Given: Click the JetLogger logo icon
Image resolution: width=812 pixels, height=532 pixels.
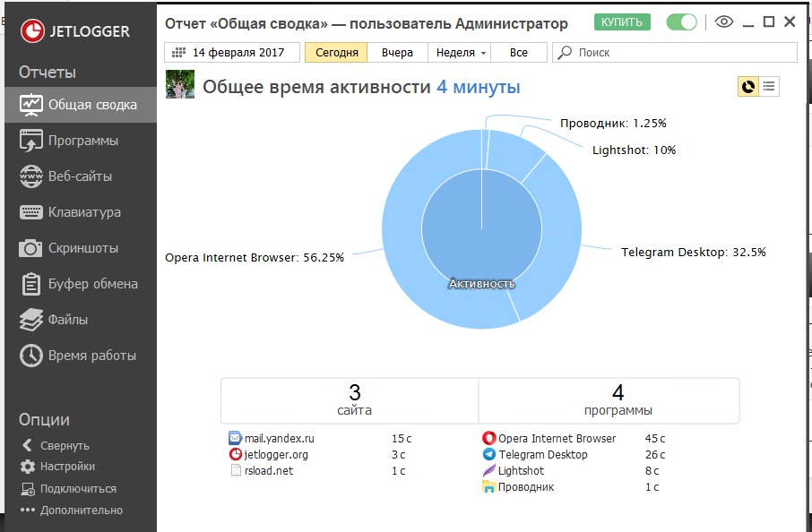Looking at the screenshot, I should [x=32, y=31].
